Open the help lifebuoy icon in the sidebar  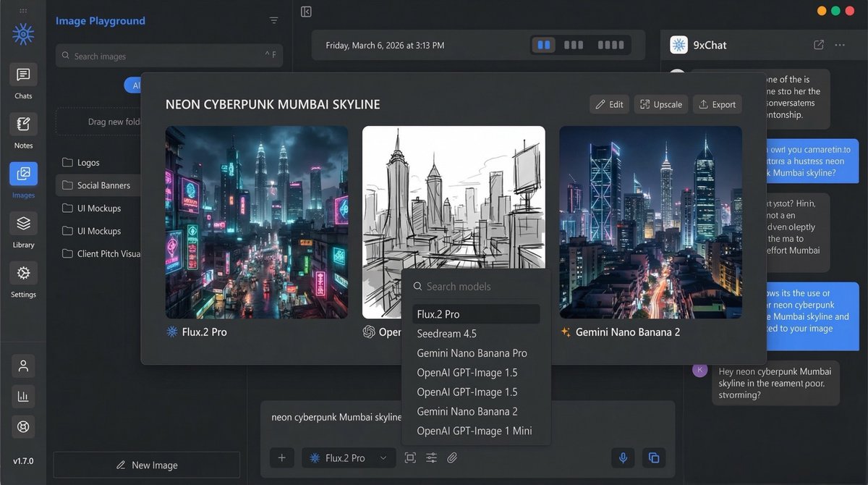tap(23, 426)
